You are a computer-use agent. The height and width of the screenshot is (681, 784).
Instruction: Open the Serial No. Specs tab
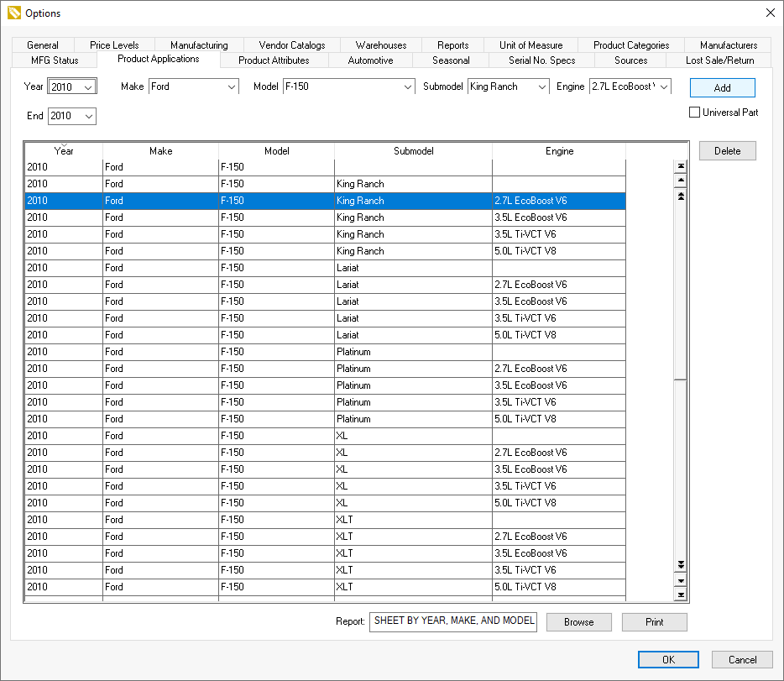pyautogui.click(x=541, y=60)
